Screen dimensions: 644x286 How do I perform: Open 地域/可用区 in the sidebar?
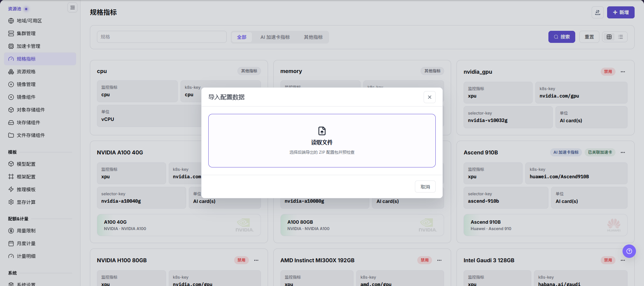pyautogui.click(x=40, y=21)
